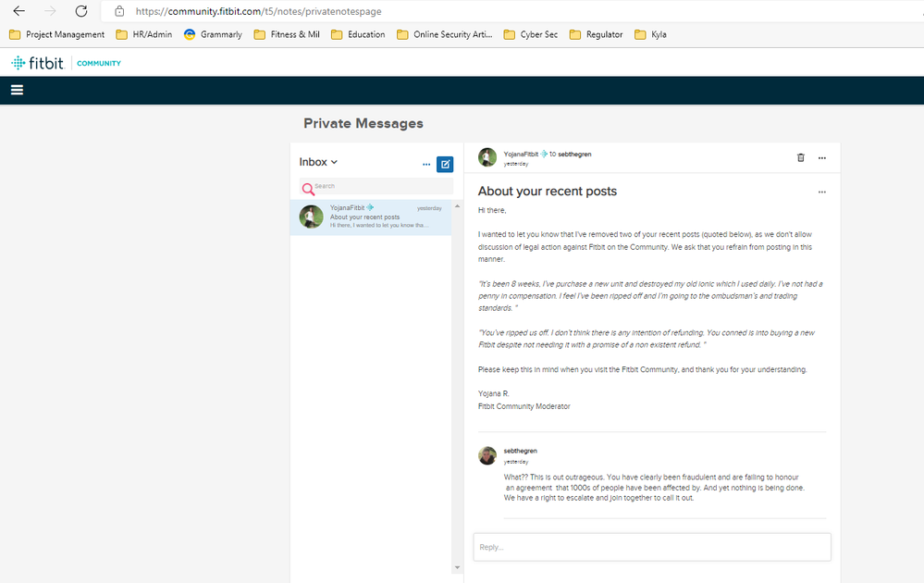The width and height of the screenshot is (924, 583).
Task: Open the Project Management bookmark folder
Action: coord(57,35)
